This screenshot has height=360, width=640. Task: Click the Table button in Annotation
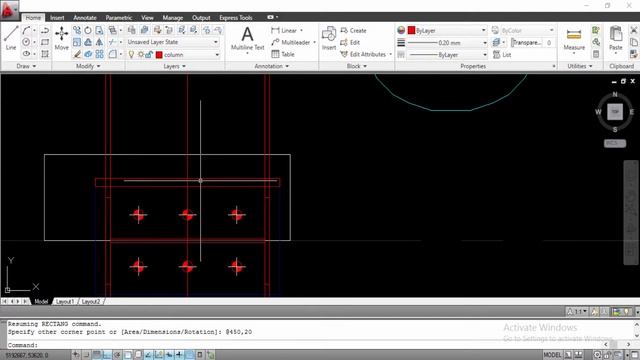[x=283, y=54]
